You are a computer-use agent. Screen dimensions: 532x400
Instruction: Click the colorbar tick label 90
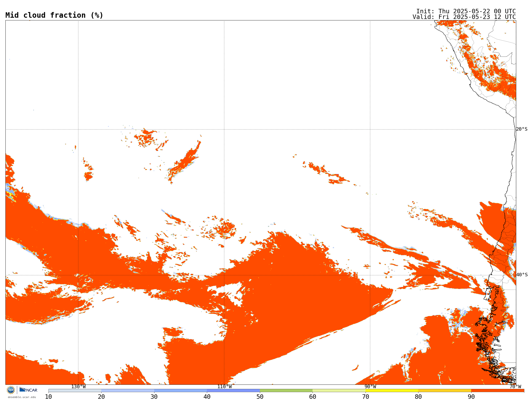pos(471,397)
